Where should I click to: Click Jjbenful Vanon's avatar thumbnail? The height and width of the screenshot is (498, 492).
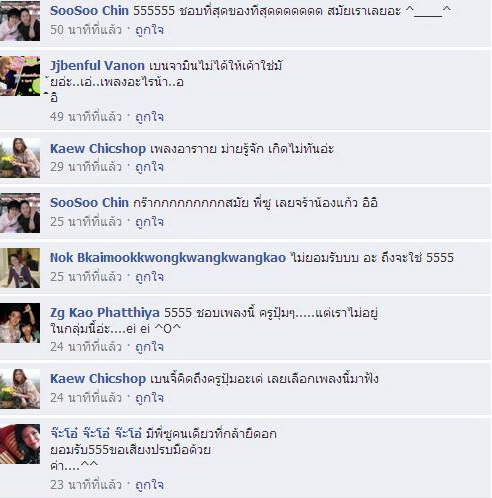click(x=20, y=76)
